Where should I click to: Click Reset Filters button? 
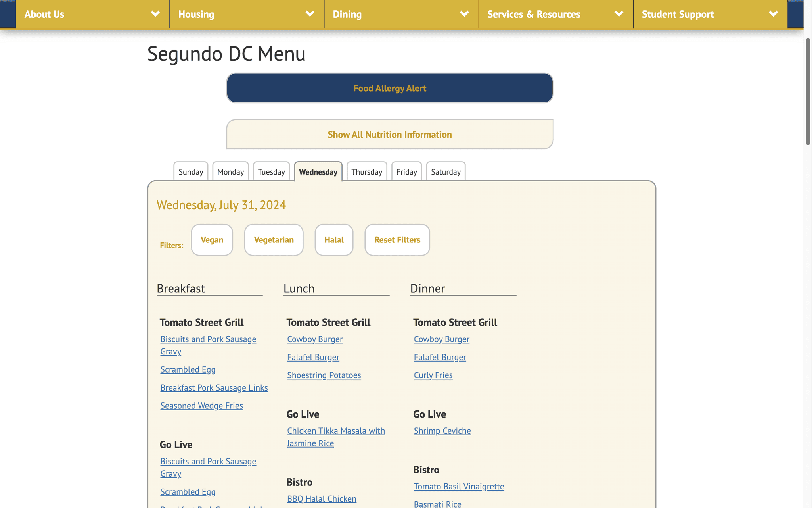(x=397, y=240)
